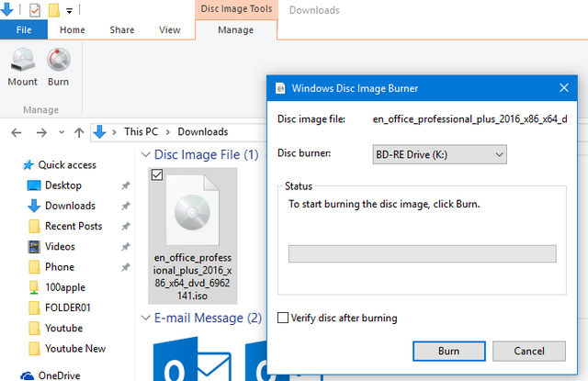Click This PC in address bar
Viewport: 588px width, 381px height.
pyautogui.click(x=141, y=132)
